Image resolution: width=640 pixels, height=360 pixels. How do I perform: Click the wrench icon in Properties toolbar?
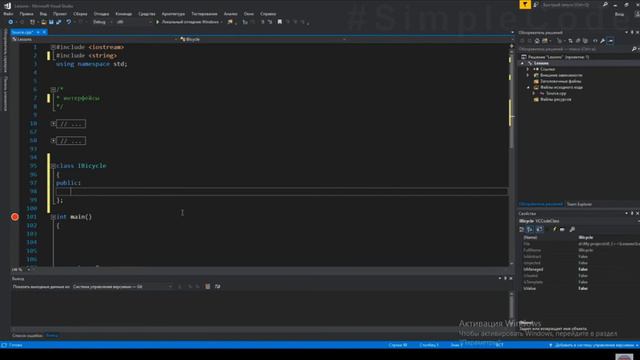572,229
